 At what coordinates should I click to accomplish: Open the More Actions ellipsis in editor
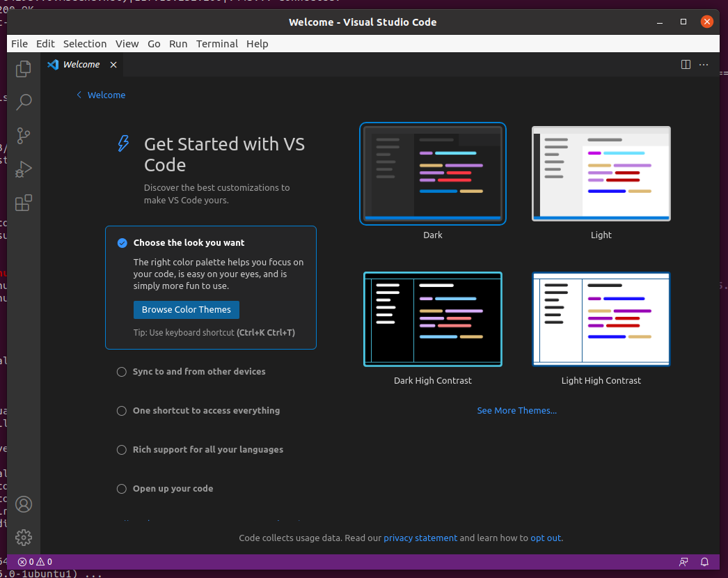pos(704,65)
